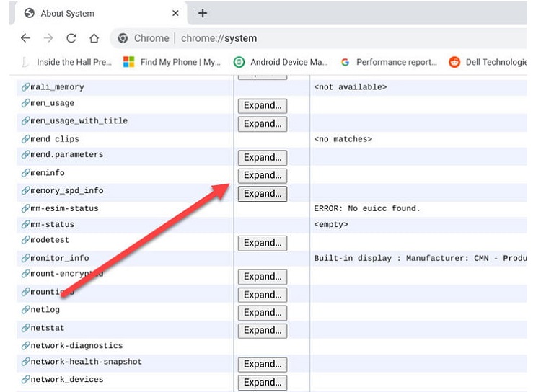Expand the network_devices entry
Screen dimensions: 541x392
point(263,383)
